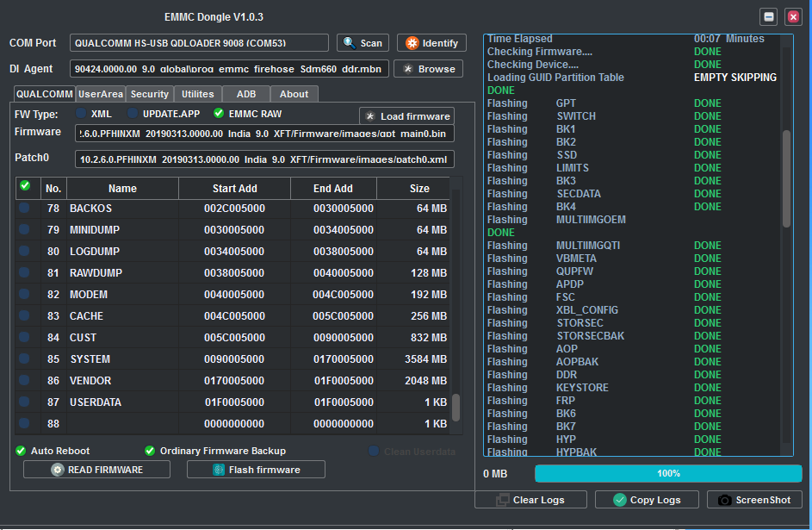Click the star icon beside Browse

tap(408, 69)
